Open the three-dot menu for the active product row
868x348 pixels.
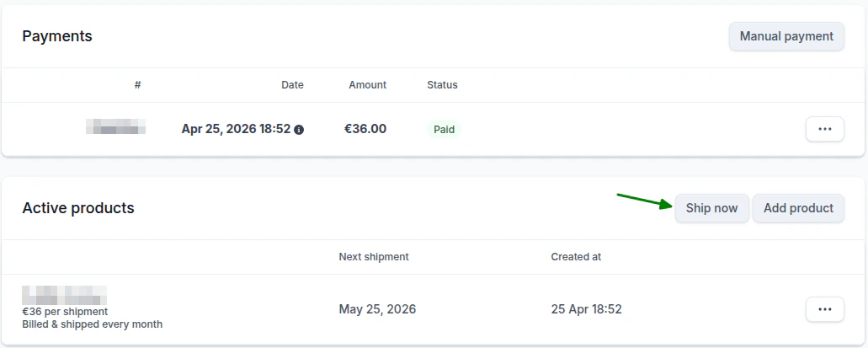pyautogui.click(x=825, y=309)
